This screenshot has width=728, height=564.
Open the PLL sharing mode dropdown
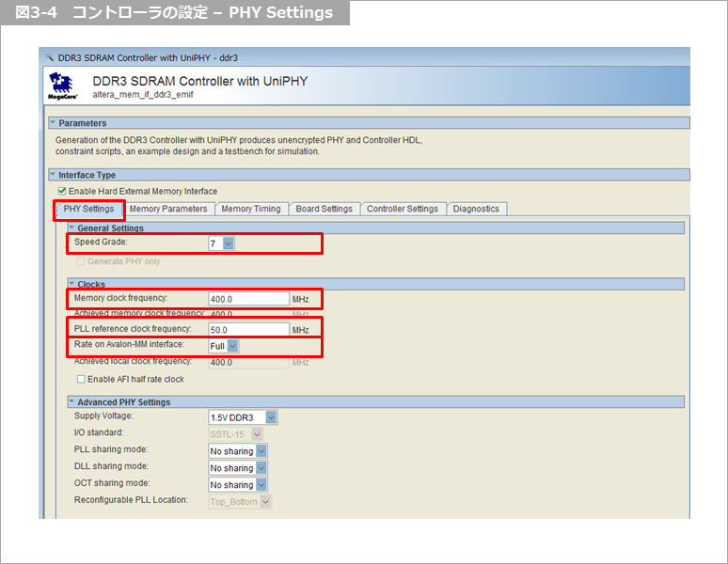[x=238, y=451]
